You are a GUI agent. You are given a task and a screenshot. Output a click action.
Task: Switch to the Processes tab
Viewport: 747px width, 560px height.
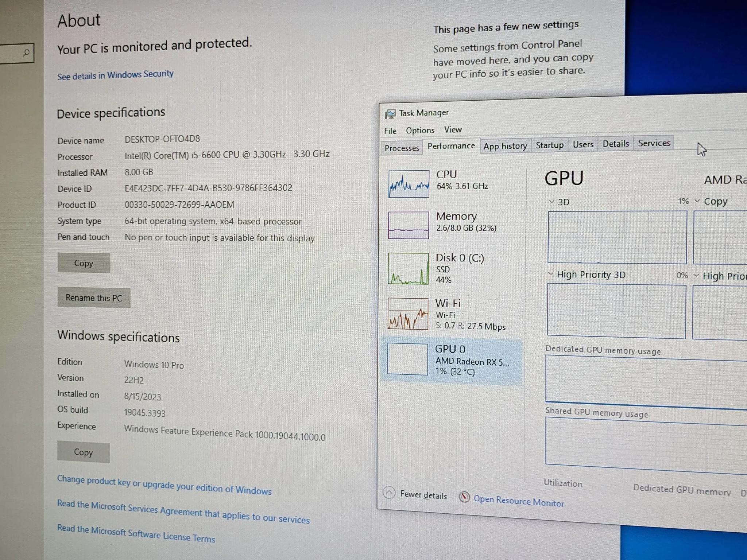(402, 148)
